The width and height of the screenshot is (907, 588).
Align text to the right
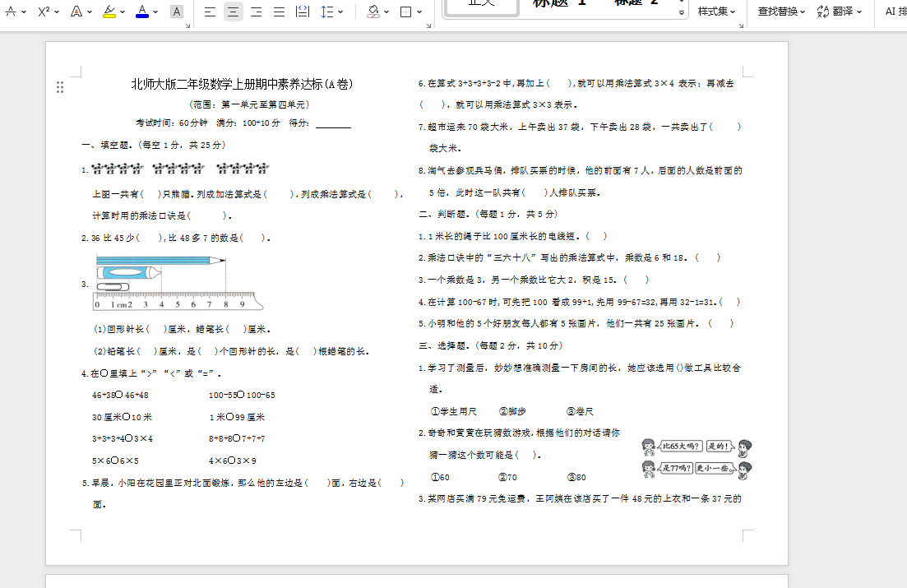point(257,12)
